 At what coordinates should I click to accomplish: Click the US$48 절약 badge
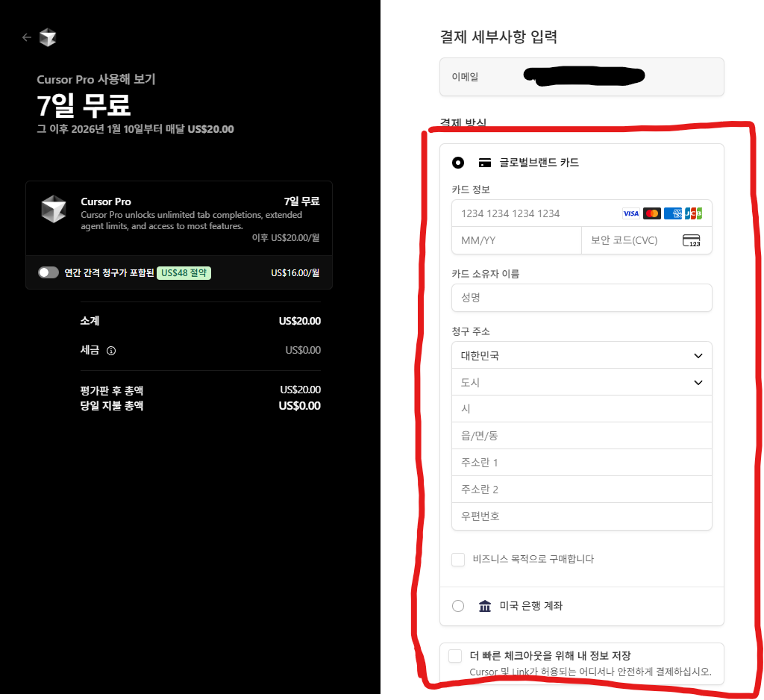coord(184,273)
